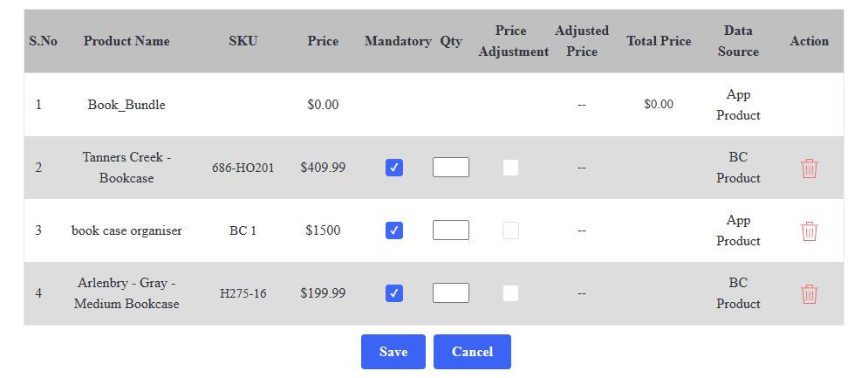
Task: Remove Arlenbry - Gray - Medium Bookcase with trash icon
Action: pos(810,293)
